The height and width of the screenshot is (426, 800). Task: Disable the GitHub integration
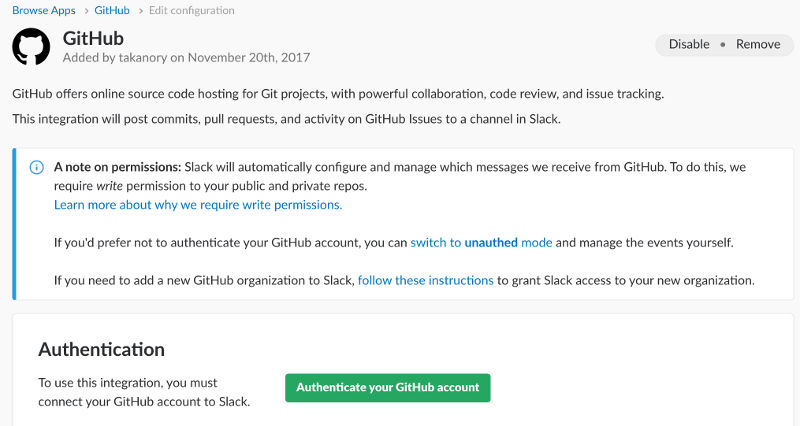click(x=689, y=44)
